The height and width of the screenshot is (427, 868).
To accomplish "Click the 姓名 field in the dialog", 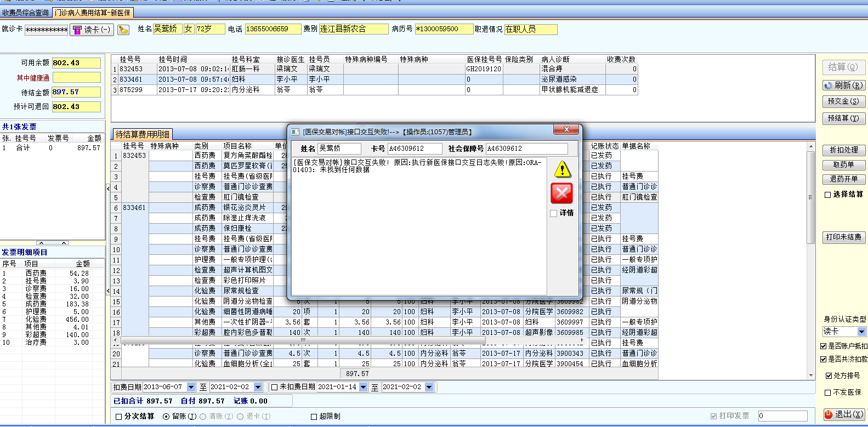I will click(x=339, y=149).
